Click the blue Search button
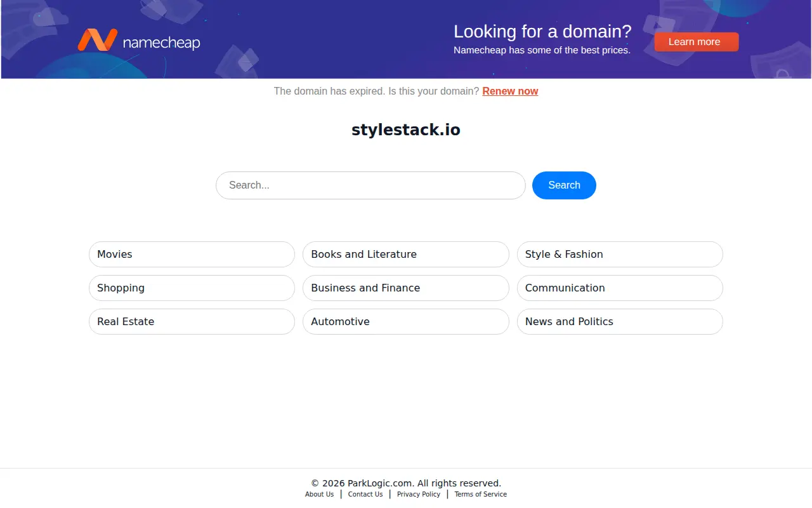 (x=564, y=185)
